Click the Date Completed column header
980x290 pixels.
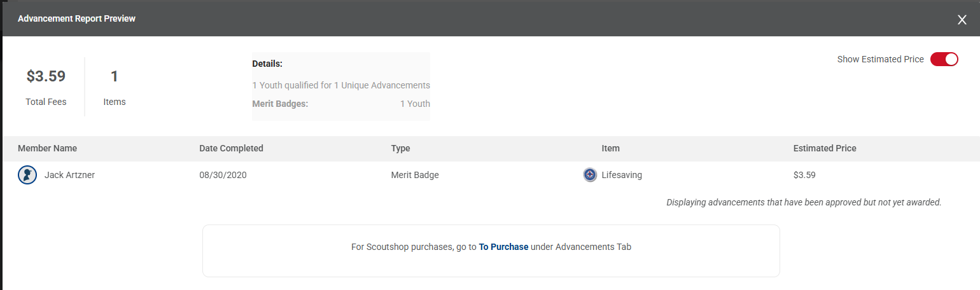[231, 148]
